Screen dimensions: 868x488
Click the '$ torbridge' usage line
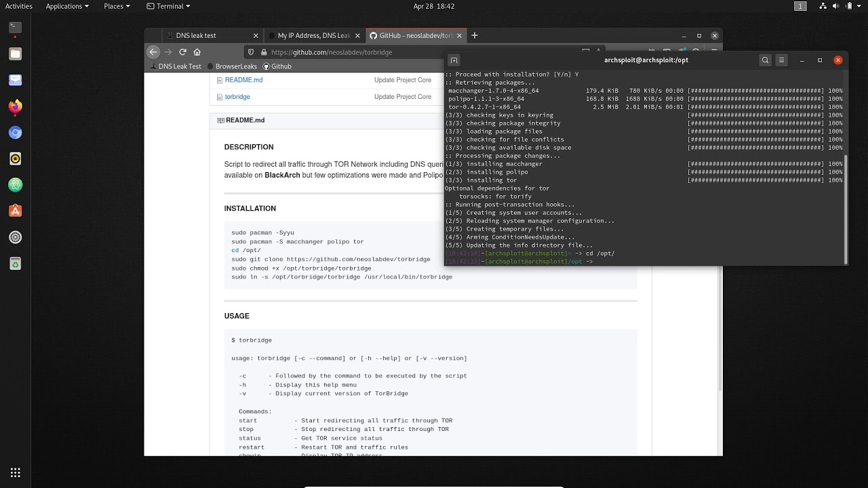252,340
